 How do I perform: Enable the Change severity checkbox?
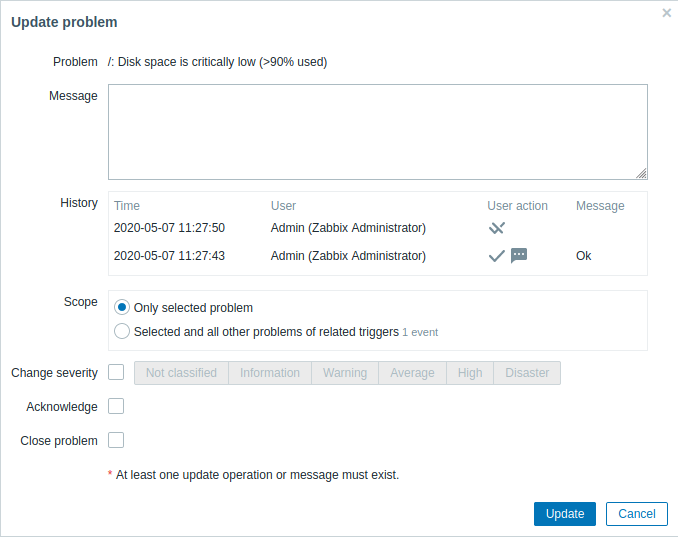coord(116,373)
